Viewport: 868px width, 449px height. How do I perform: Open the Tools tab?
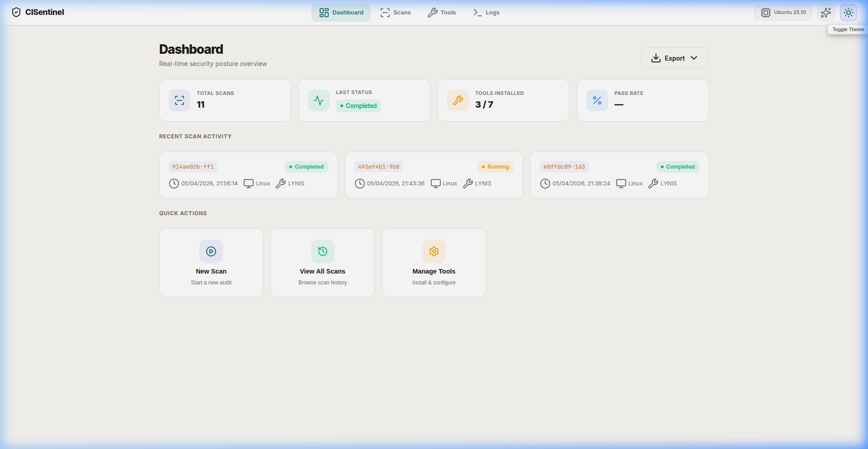(x=442, y=13)
